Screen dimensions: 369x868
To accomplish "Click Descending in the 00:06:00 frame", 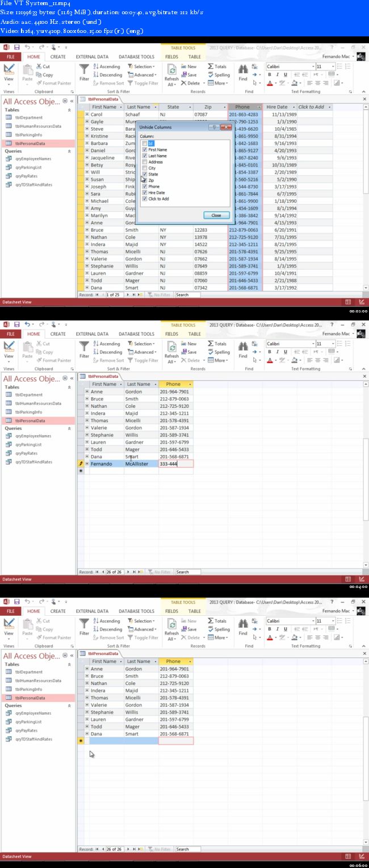I will coord(108,629).
